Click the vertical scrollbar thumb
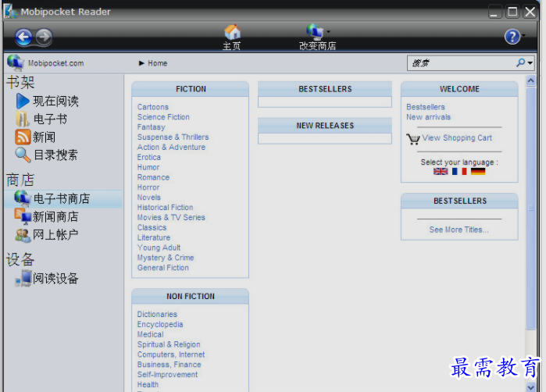546x392 pixels. (x=530, y=208)
